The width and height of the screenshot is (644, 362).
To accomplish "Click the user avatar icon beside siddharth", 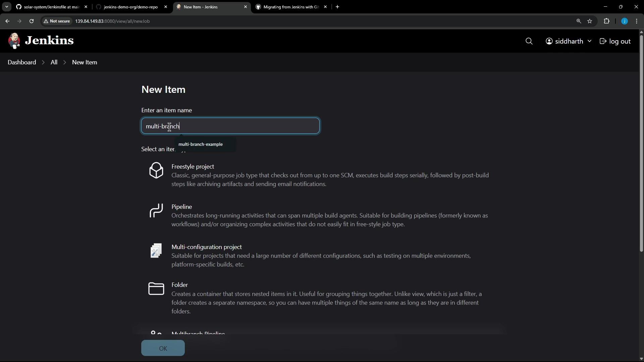I will click(549, 41).
